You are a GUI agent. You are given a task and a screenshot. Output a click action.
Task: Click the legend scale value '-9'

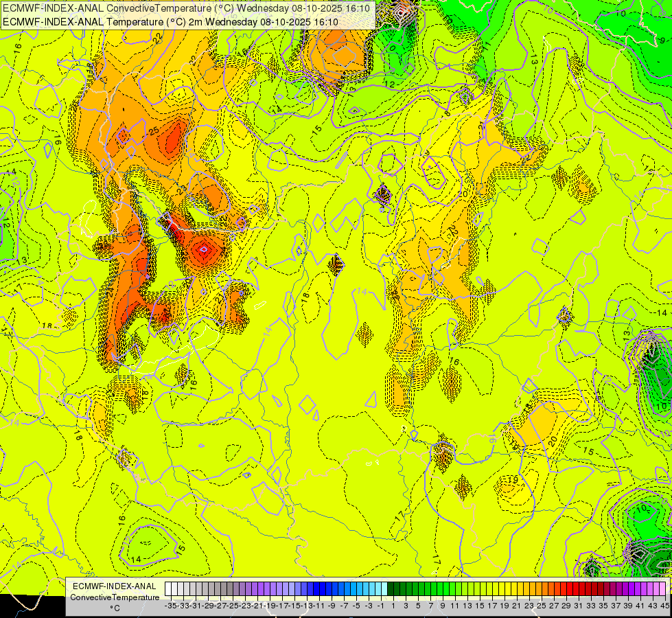[332, 606]
